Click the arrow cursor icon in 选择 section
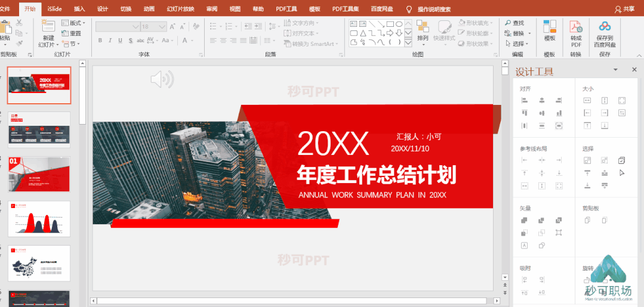This screenshot has height=307, width=644. 622,173
